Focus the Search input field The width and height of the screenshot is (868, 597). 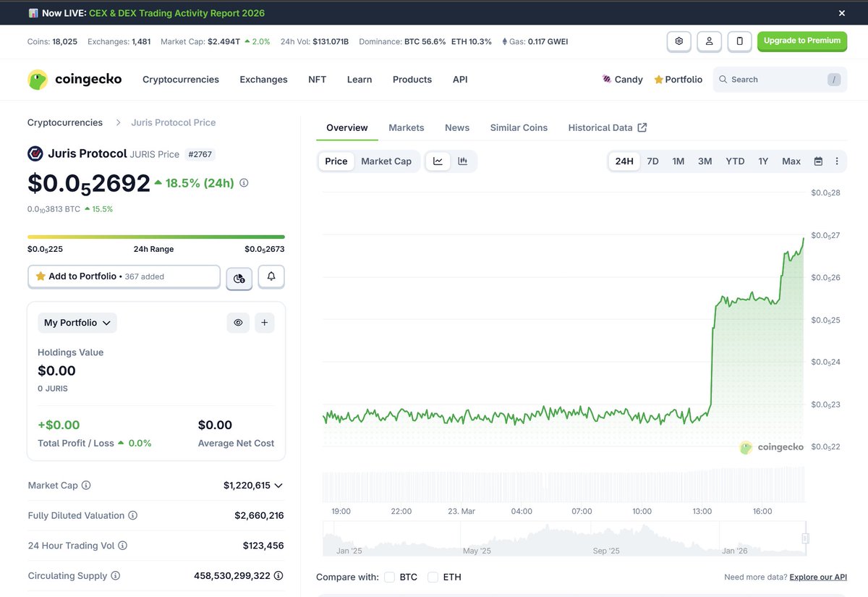[780, 80]
